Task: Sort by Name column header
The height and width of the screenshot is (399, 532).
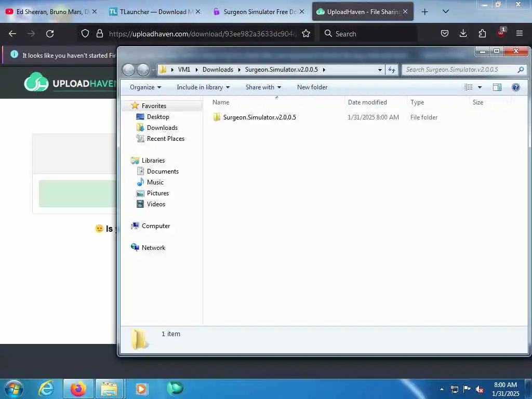Action: [x=277, y=102]
